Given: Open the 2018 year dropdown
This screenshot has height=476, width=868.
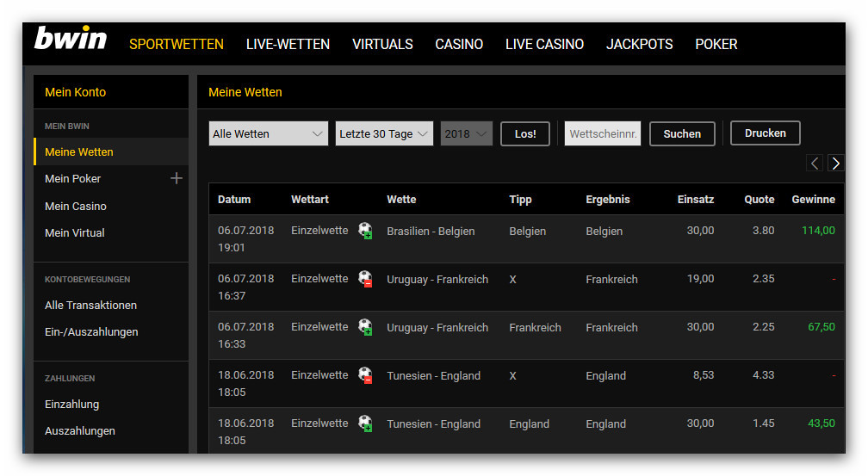Looking at the screenshot, I should [466, 133].
